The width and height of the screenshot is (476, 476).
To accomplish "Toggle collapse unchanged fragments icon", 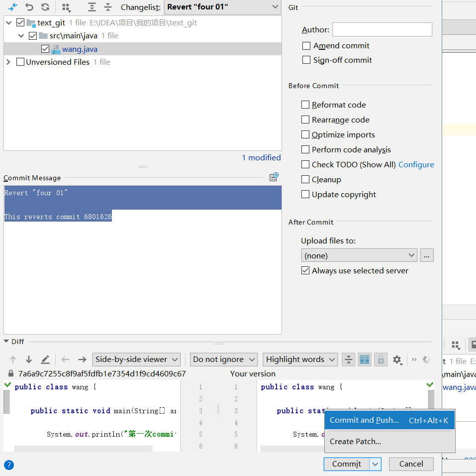I will pos(349,359).
